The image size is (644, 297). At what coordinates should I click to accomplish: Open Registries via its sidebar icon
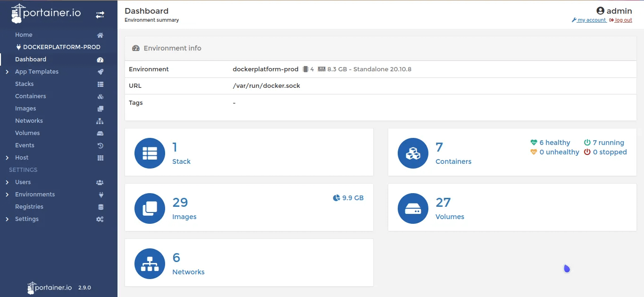[100, 206]
